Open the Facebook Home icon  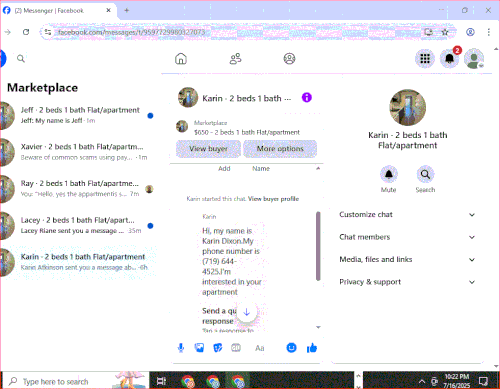181,59
